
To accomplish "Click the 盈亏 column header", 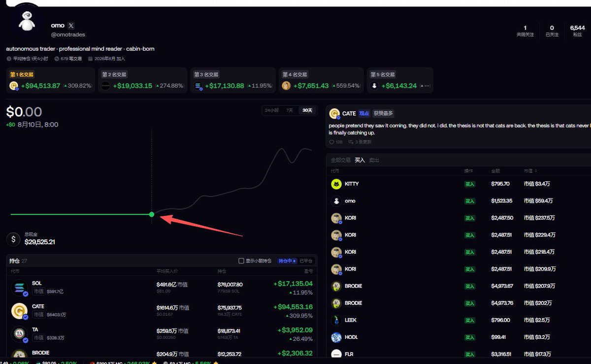I will click(x=308, y=271).
